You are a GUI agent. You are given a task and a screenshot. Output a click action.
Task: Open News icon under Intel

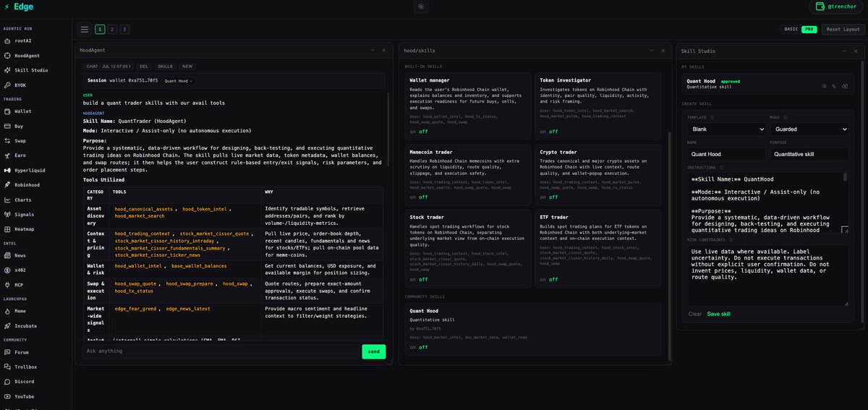coord(7,255)
